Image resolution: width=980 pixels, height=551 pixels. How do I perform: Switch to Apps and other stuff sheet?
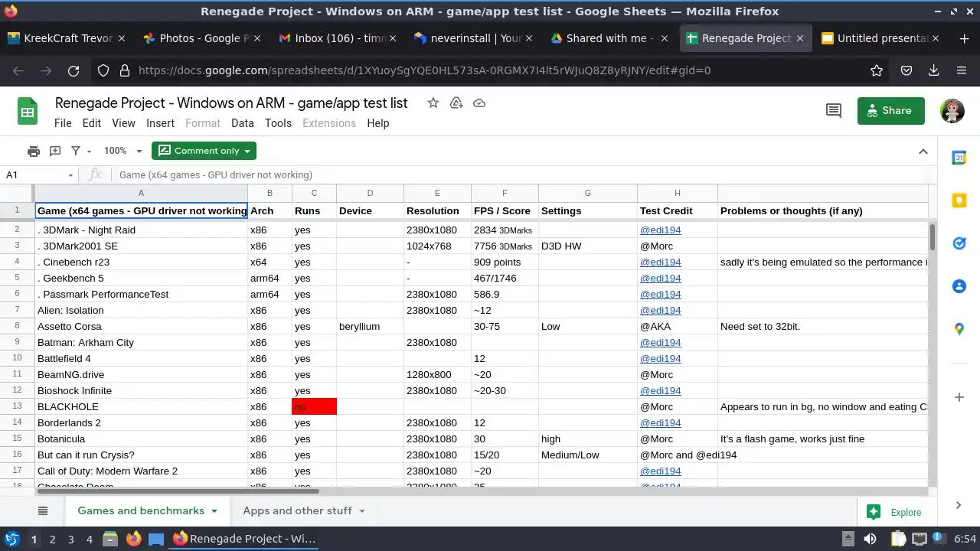click(297, 511)
